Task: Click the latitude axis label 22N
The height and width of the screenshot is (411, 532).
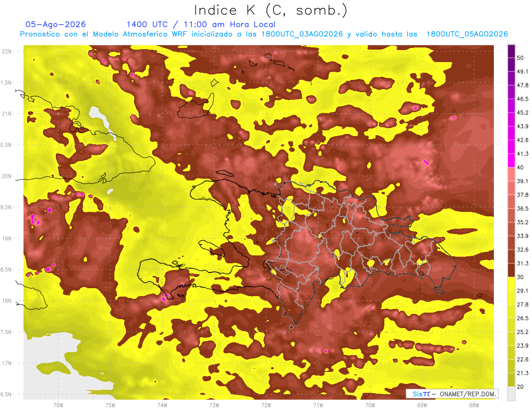Action: [7, 51]
